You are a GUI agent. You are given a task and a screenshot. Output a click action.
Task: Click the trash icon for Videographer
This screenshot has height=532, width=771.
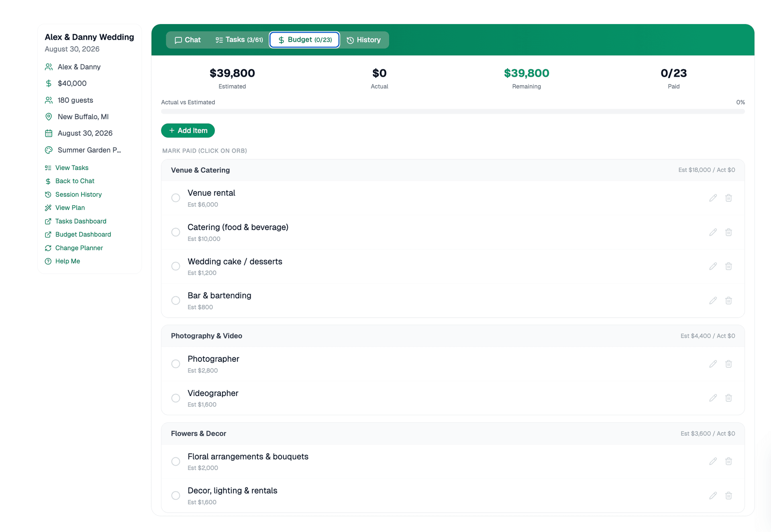pyautogui.click(x=729, y=398)
